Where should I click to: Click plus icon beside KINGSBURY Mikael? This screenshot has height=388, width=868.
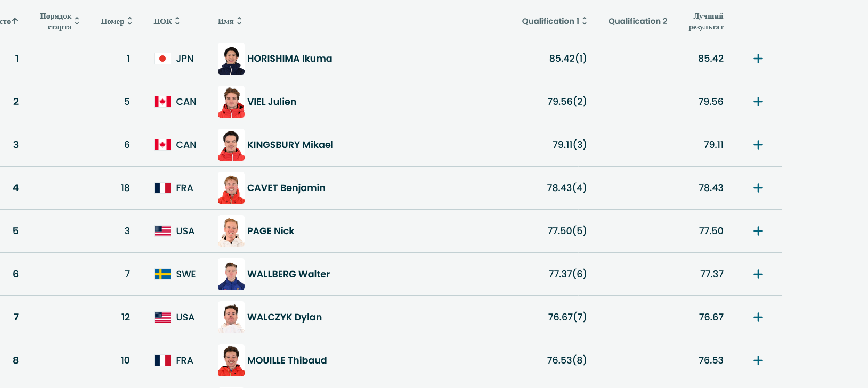758,145
